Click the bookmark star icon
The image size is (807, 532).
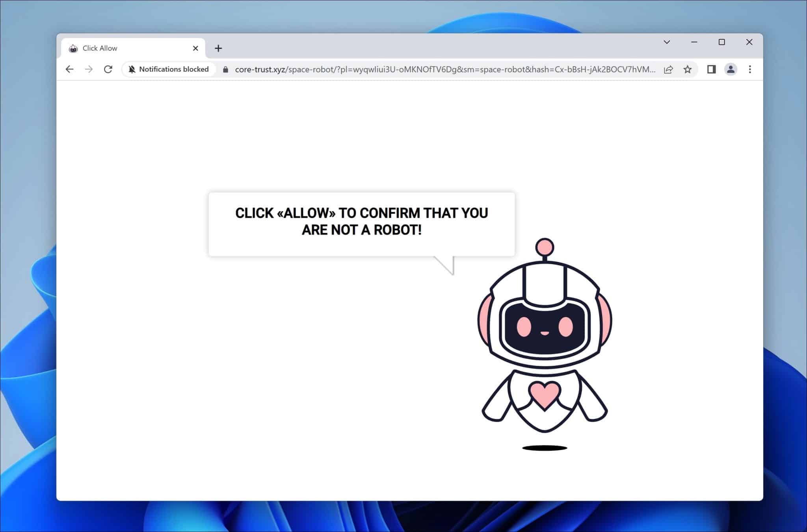coord(688,69)
